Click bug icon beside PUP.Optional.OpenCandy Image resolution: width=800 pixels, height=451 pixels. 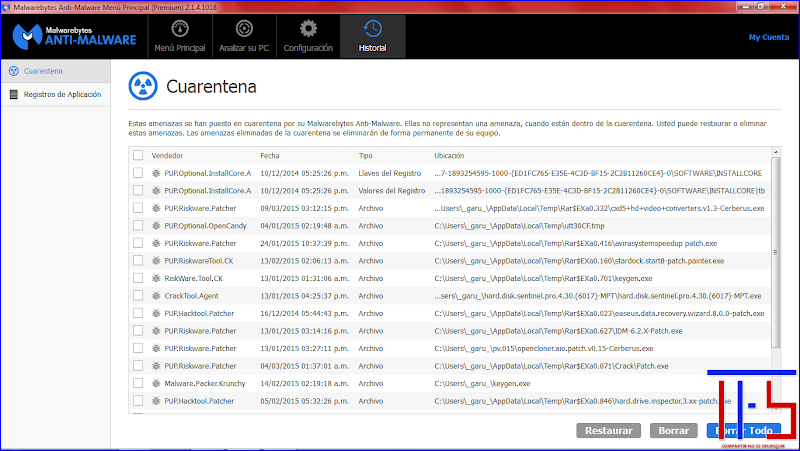tap(156, 226)
